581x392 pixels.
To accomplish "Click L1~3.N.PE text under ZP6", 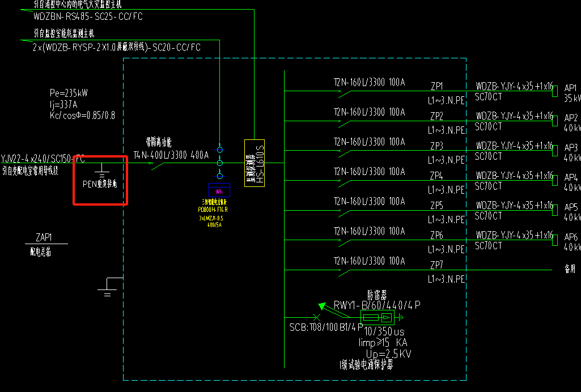I will 447,249.
